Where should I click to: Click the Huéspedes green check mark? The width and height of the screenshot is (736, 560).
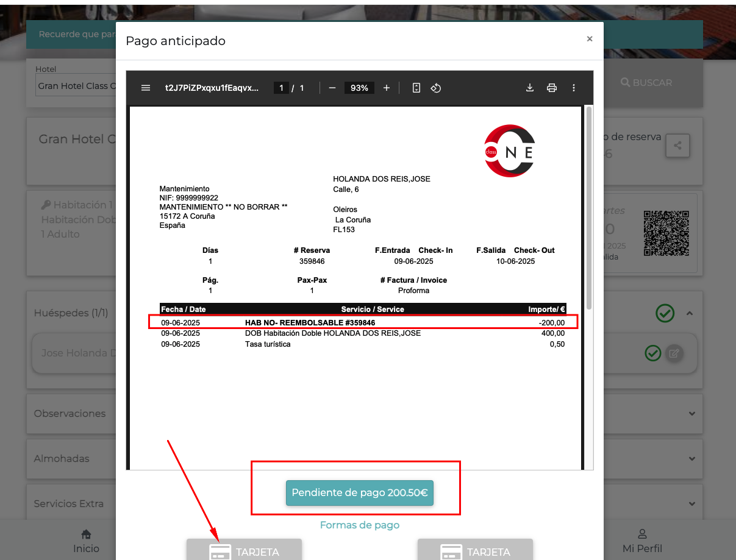[x=665, y=313]
